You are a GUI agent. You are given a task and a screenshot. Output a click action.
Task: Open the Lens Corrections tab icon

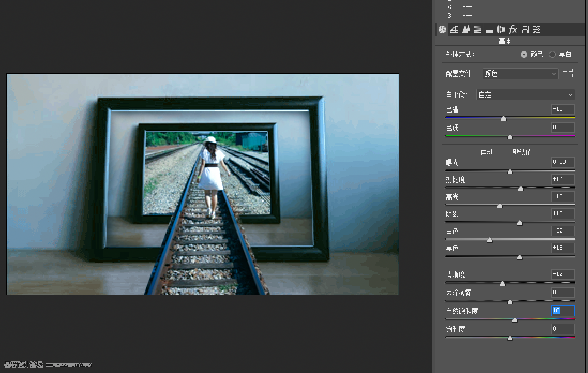pyautogui.click(x=501, y=29)
